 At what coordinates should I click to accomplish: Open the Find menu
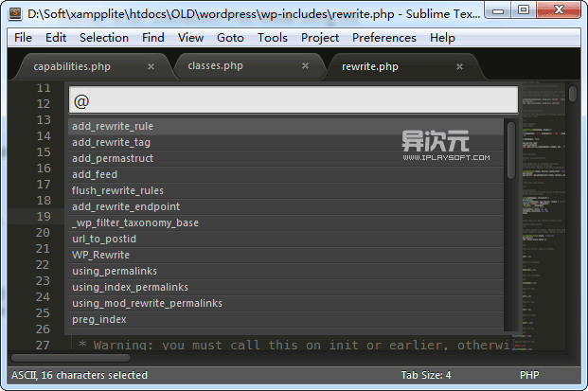tap(153, 38)
